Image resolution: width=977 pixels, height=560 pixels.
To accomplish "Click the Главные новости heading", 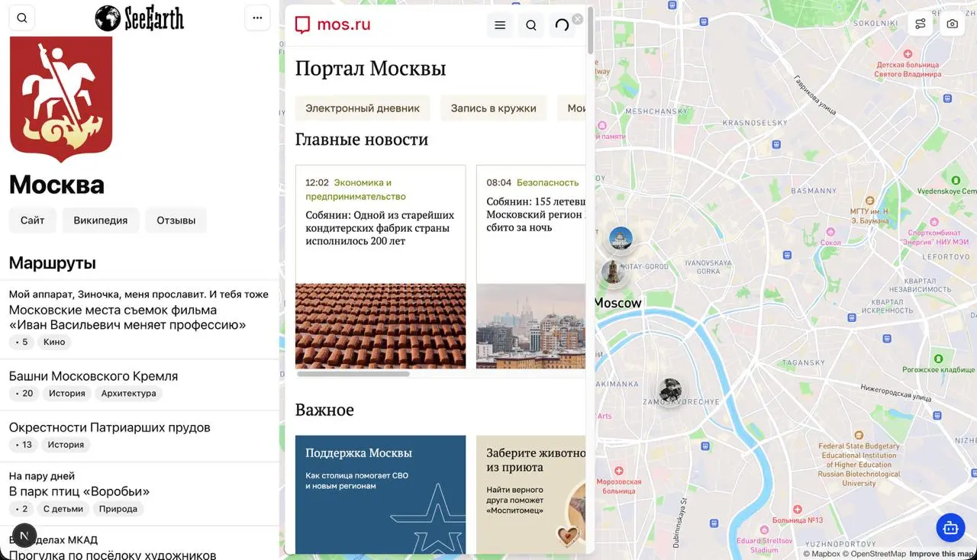I will pyautogui.click(x=362, y=140).
